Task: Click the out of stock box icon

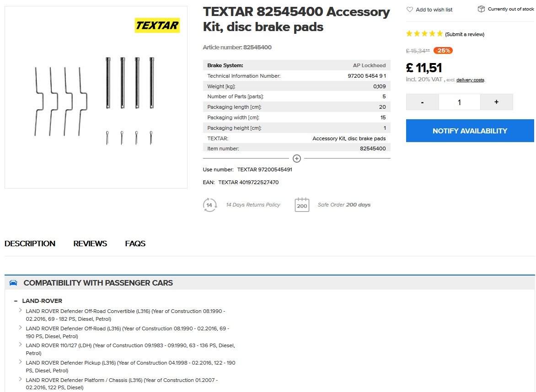Action: pyautogui.click(x=481, y=9)
